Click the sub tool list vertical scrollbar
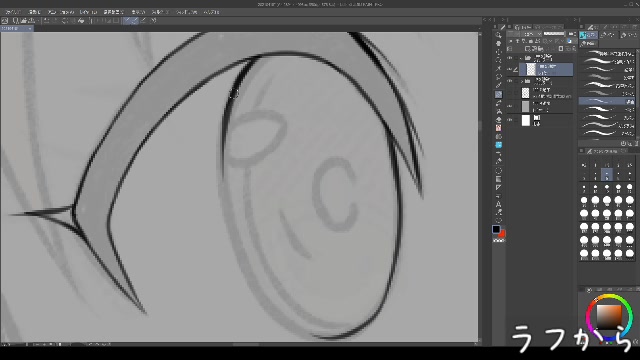 637,94
